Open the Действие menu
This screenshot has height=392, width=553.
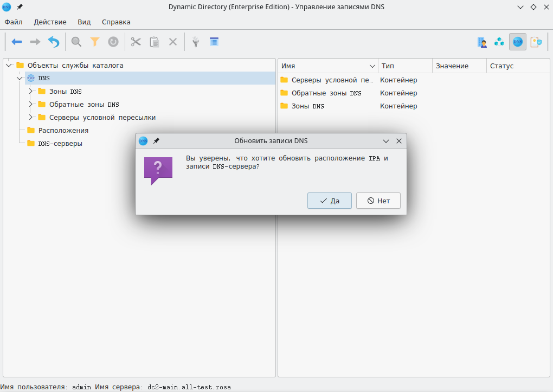(50, 22)
